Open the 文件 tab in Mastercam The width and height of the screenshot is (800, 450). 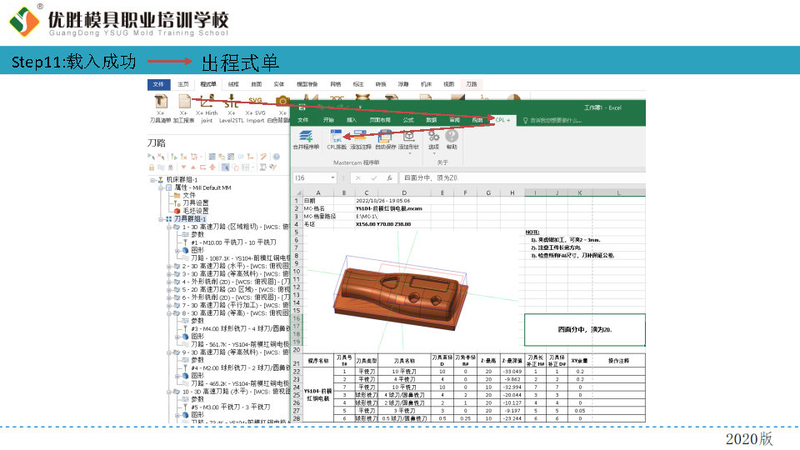pos(159,84)
